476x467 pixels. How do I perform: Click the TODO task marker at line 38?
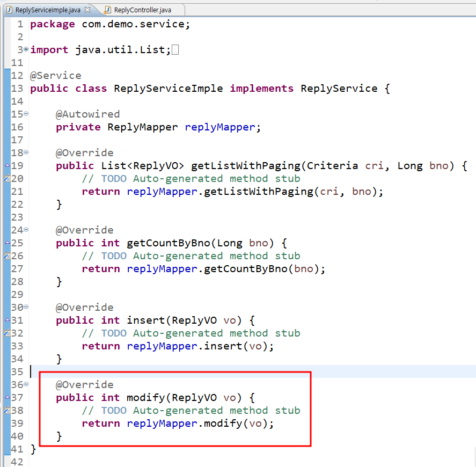(x=8, y=411)
